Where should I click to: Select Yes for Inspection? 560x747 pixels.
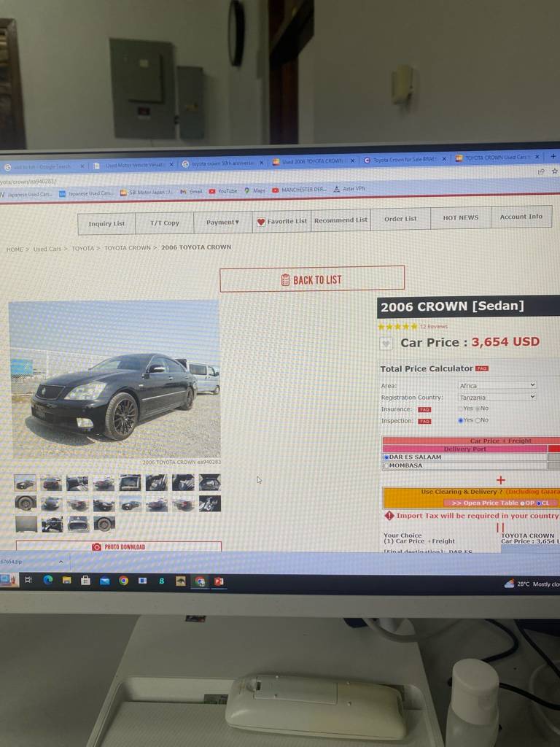click(x=461, y=421)
